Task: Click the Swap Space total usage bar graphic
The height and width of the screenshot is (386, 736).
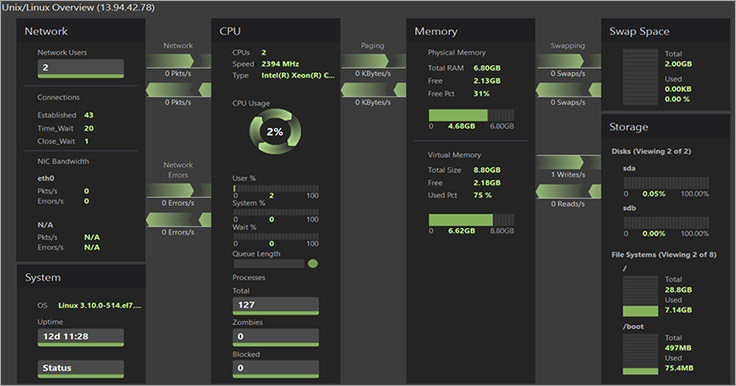Action: [x=640, y=77]
